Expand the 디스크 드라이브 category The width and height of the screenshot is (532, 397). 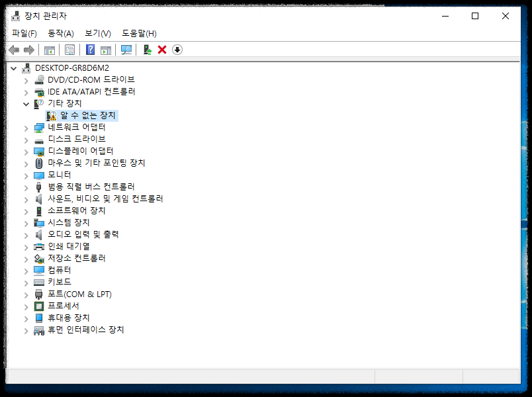pos(26,140)
